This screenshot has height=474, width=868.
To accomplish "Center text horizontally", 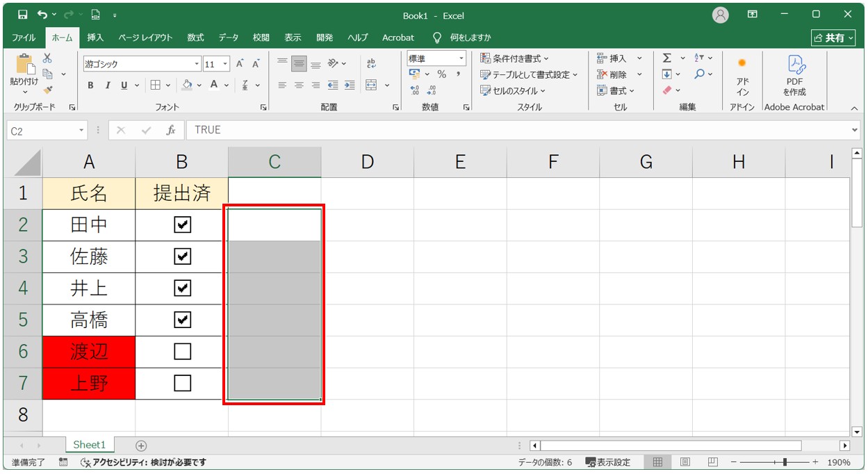I will (299, 85).
